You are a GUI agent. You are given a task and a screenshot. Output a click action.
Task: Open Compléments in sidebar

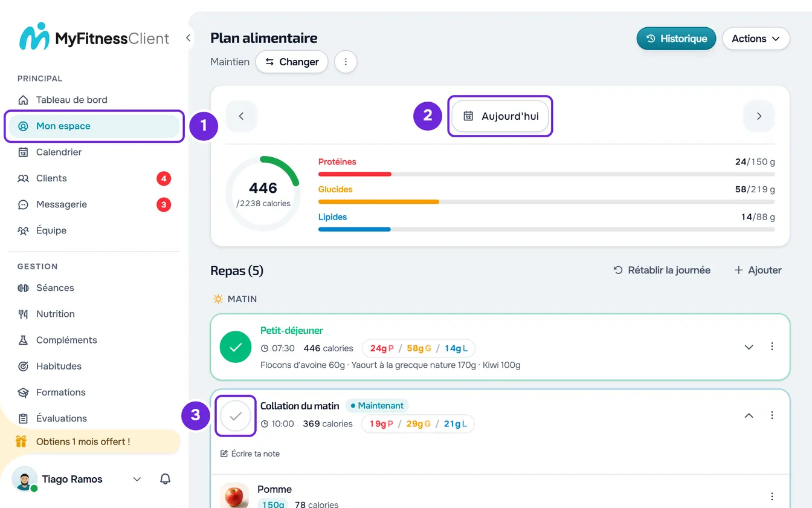tap(94, 340)
